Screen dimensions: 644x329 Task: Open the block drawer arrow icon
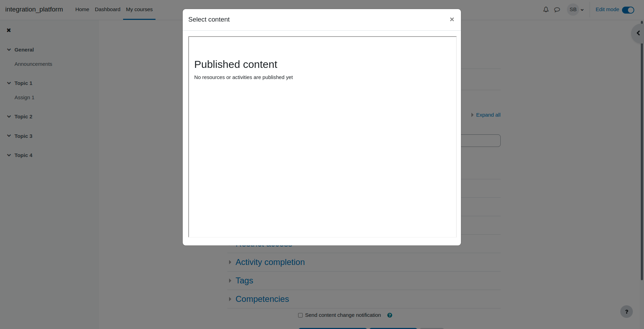coord(638,33)
